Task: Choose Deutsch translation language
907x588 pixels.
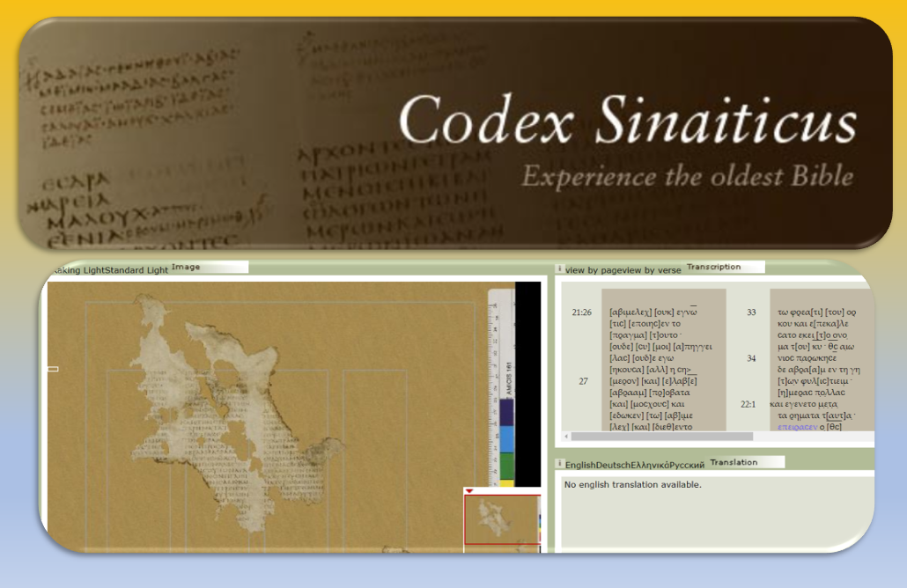Action: click(613, 465)
